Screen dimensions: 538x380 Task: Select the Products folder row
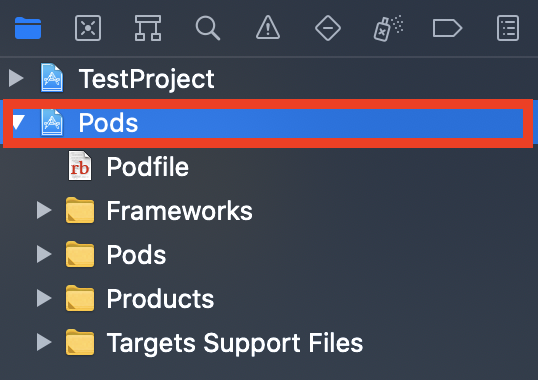click(x=269, y=298)
